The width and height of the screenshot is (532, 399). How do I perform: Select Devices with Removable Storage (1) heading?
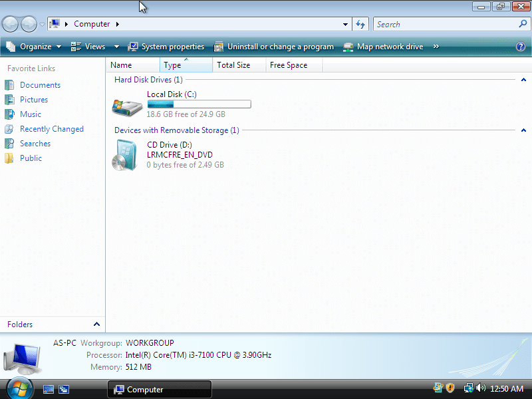(x=176, y=130)
